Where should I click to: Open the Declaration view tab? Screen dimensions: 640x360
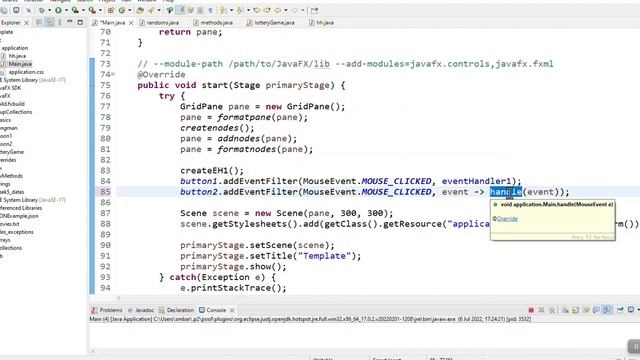[176, 310]
